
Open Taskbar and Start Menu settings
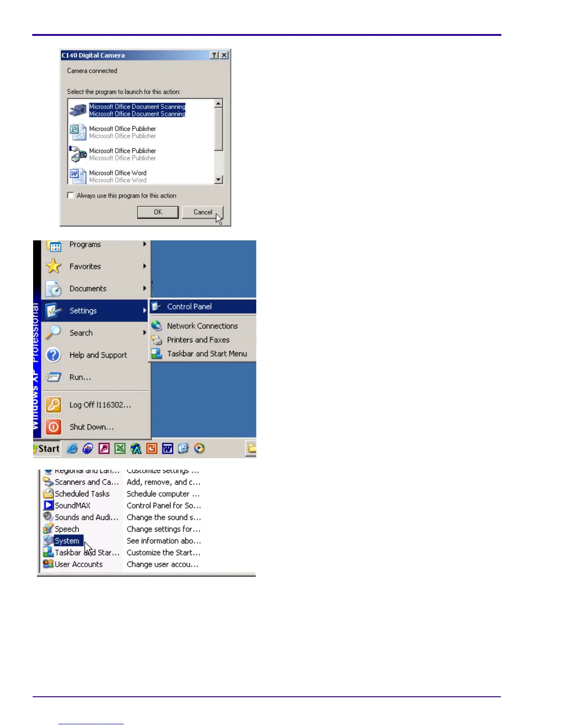[203, 353]
